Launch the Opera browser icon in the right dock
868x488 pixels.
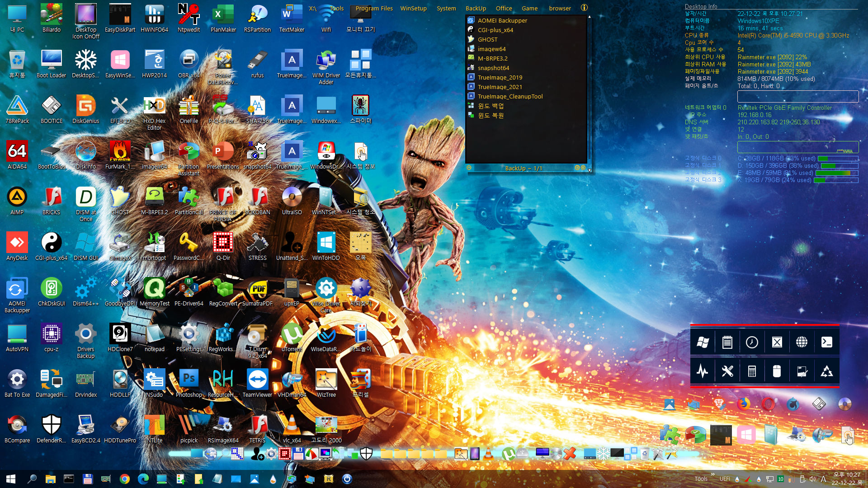(768, 404)
